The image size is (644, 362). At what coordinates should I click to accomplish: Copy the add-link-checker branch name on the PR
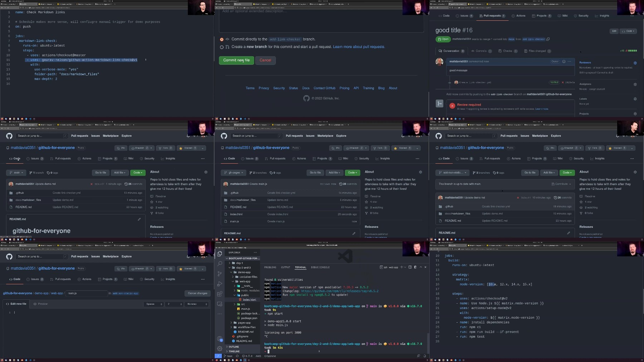548,39
